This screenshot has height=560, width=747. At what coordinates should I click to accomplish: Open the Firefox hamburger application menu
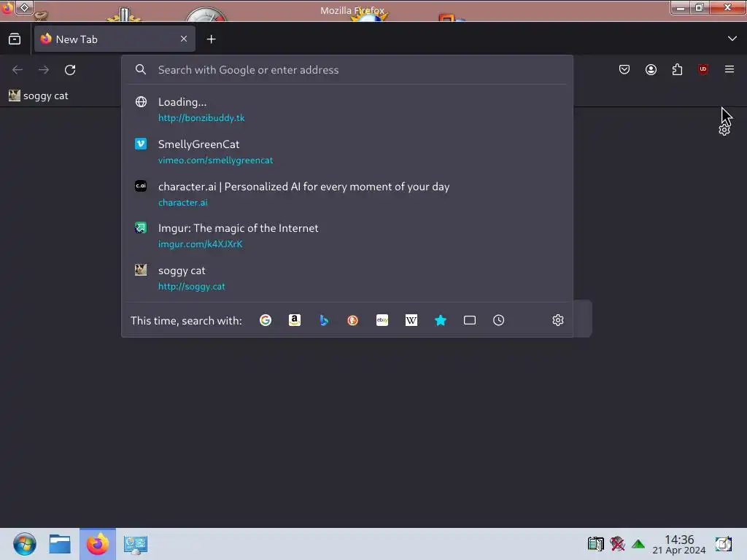(729, 69)
